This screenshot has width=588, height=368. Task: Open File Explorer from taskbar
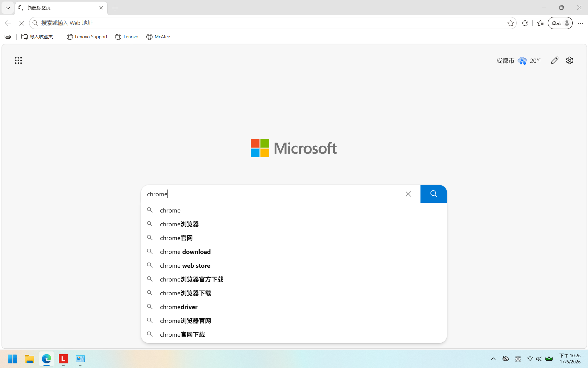[30, 359]
